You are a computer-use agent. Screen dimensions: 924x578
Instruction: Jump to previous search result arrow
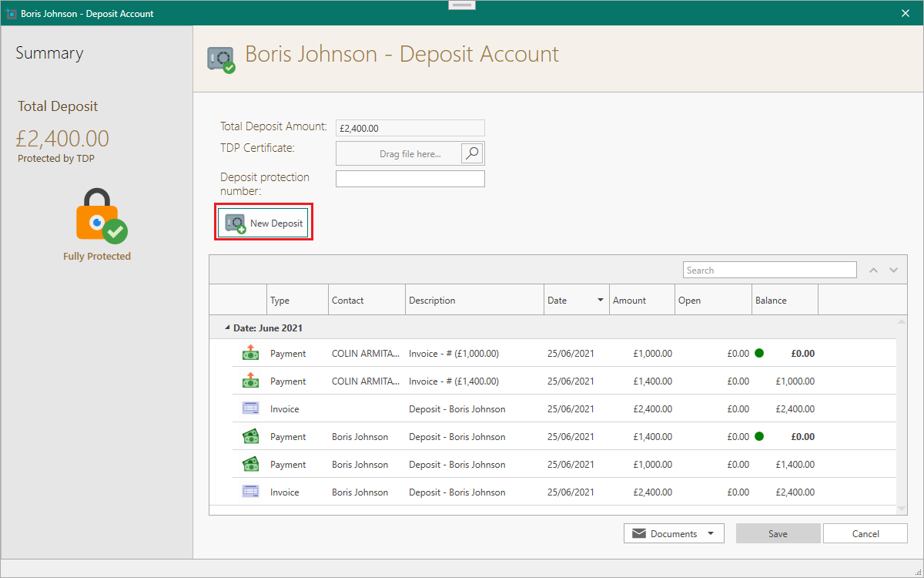873,271
